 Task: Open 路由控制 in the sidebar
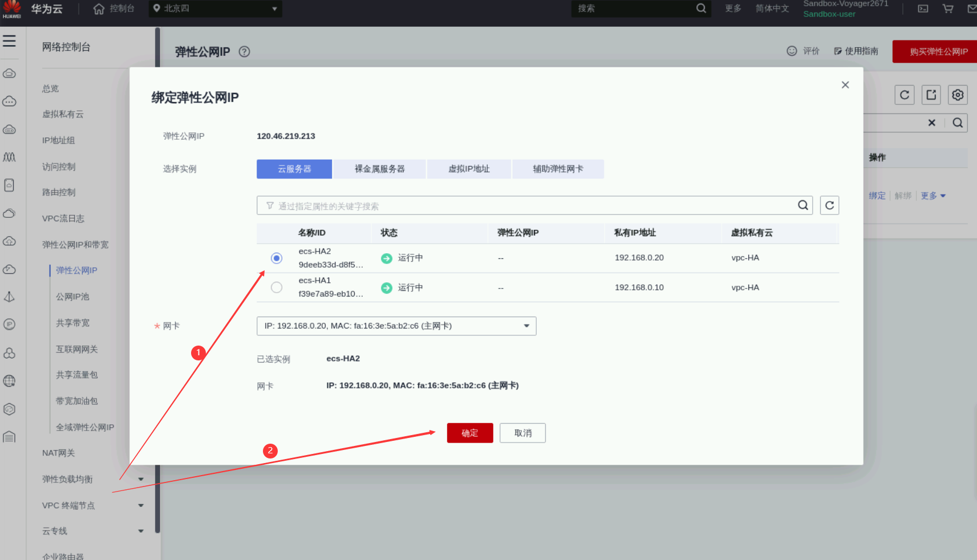[59, 192]
